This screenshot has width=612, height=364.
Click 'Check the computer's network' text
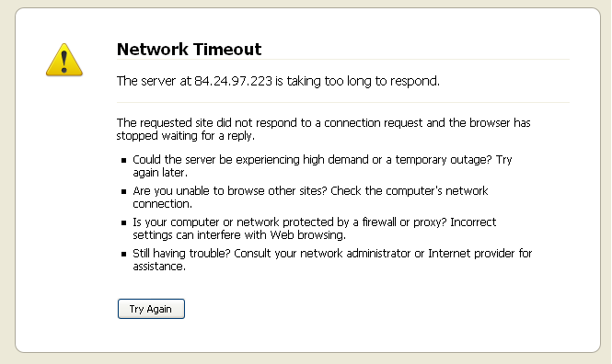point(410,191)
